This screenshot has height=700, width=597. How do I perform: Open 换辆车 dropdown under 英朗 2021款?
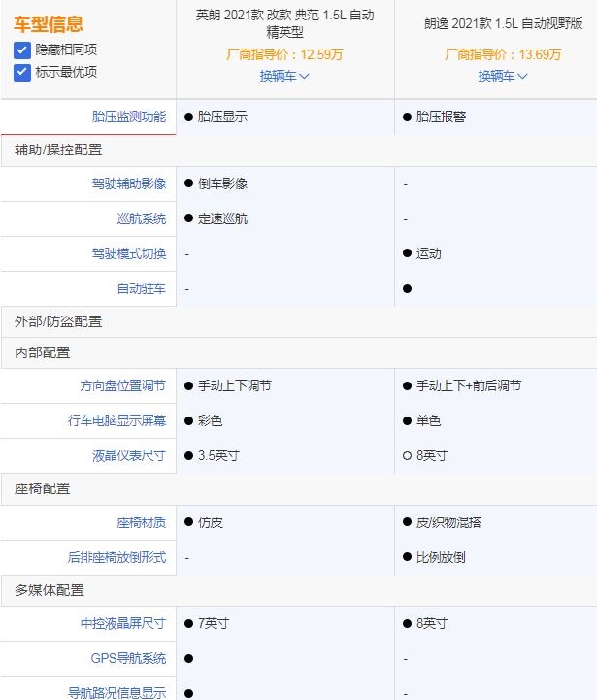[x=284, y=76]
